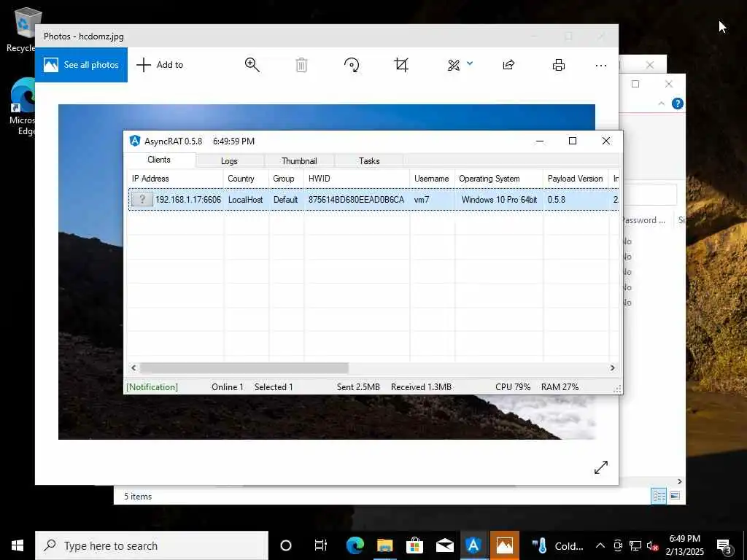
Task: Click the delete trash icon in Photos
Action: [301, 65]
